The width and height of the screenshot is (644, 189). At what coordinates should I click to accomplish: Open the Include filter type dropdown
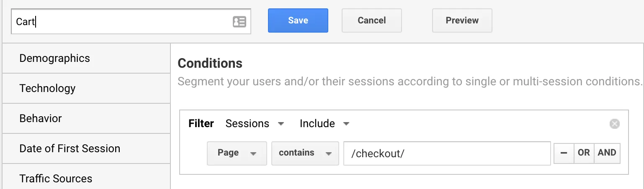point(325,124)
